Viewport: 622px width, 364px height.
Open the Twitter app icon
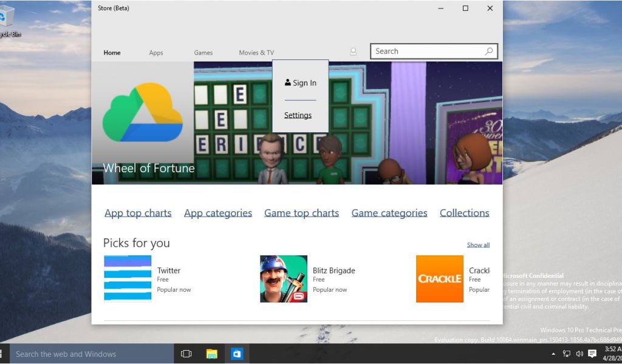tap(128, 278)
